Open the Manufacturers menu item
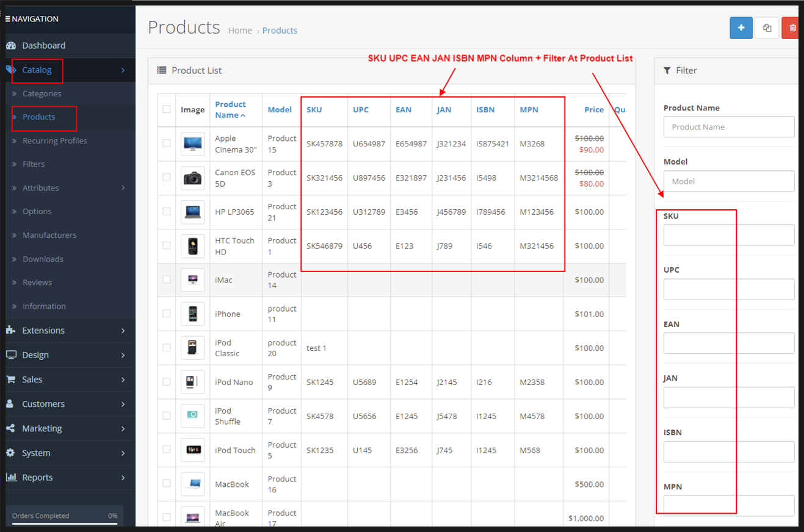 pyautogui.click(x=49, y=235)
